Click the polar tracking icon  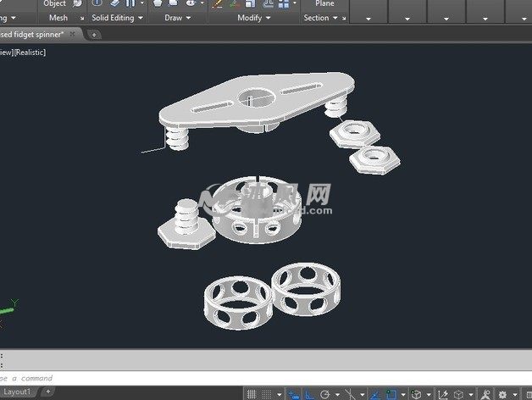(x=326, y=394)
